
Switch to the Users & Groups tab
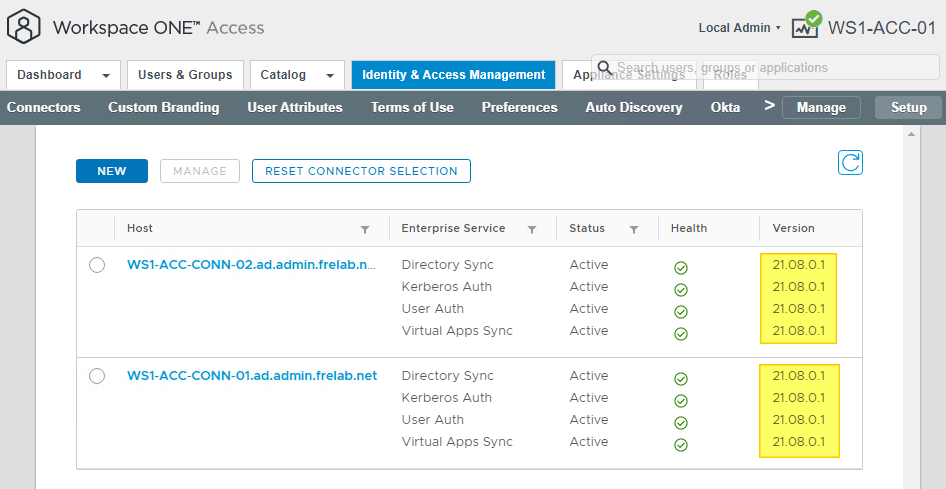pos(185,75)
